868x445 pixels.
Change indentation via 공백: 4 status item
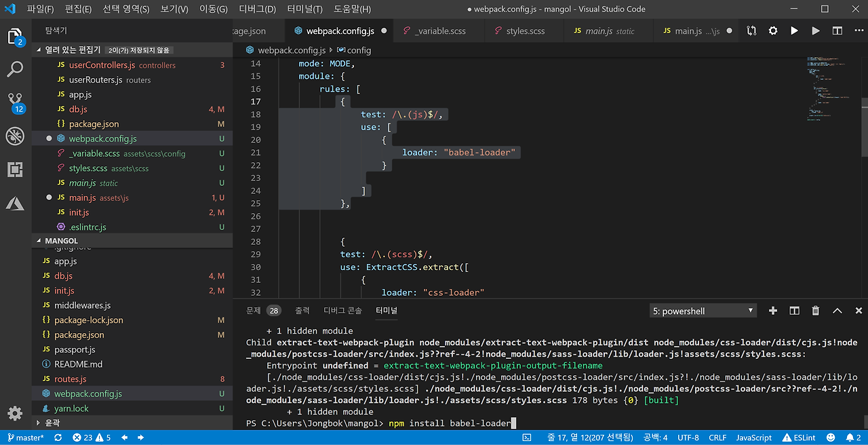(656, 438)
